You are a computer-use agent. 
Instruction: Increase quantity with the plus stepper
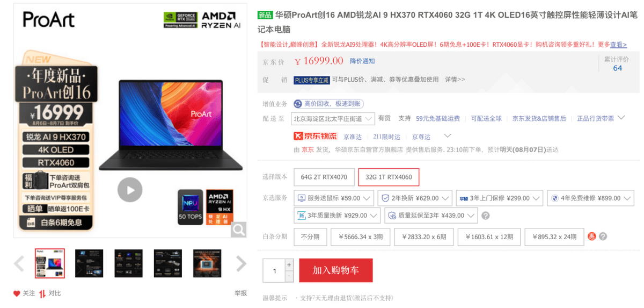click(x=289, y=264)
